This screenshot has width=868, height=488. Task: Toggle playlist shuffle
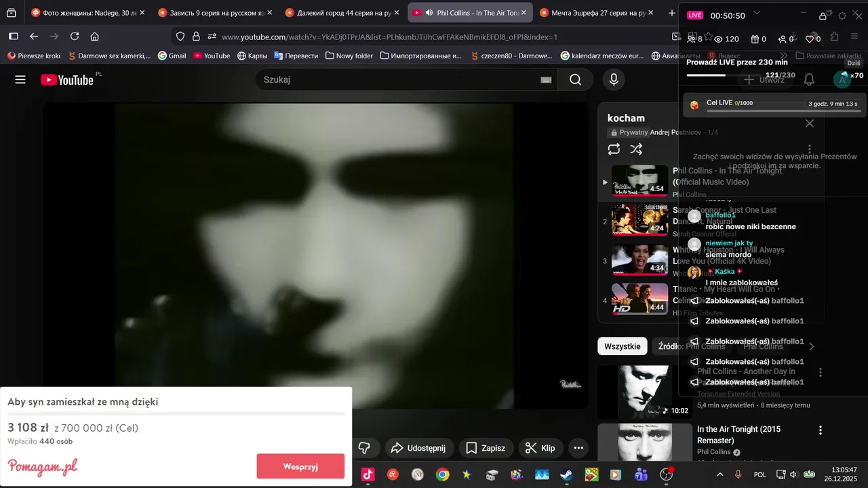(636, 149)
